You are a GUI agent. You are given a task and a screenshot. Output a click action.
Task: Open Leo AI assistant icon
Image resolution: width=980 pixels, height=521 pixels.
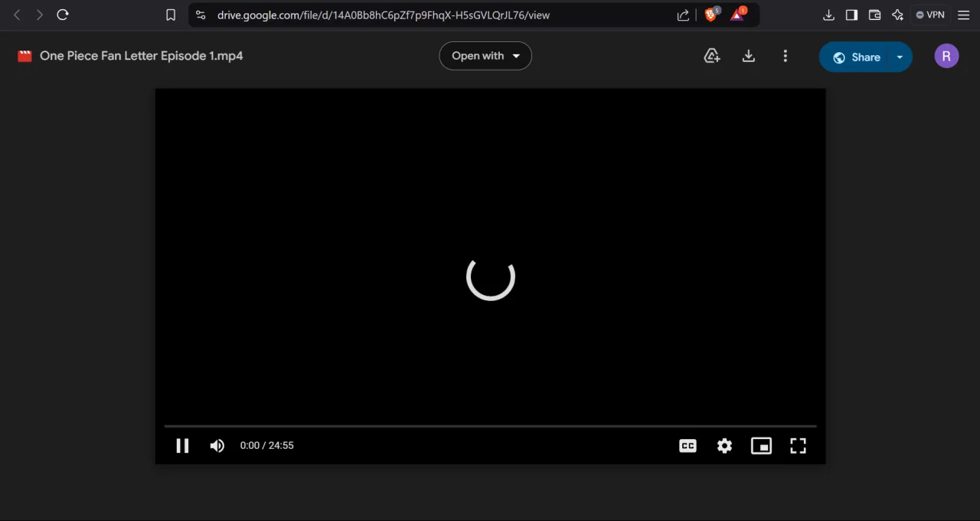tap(897, 15)
